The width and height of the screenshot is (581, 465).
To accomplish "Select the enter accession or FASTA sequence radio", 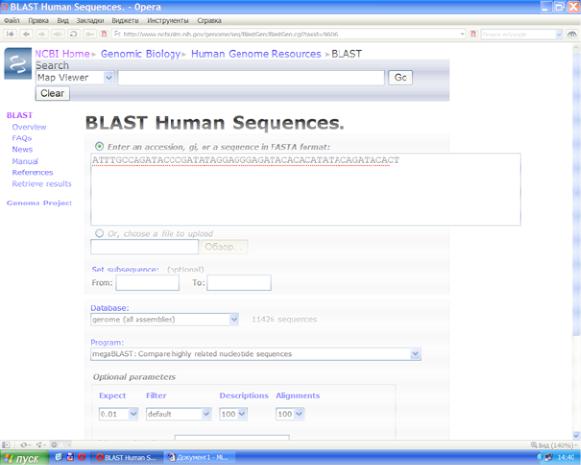I will click(x=99, y=146).
